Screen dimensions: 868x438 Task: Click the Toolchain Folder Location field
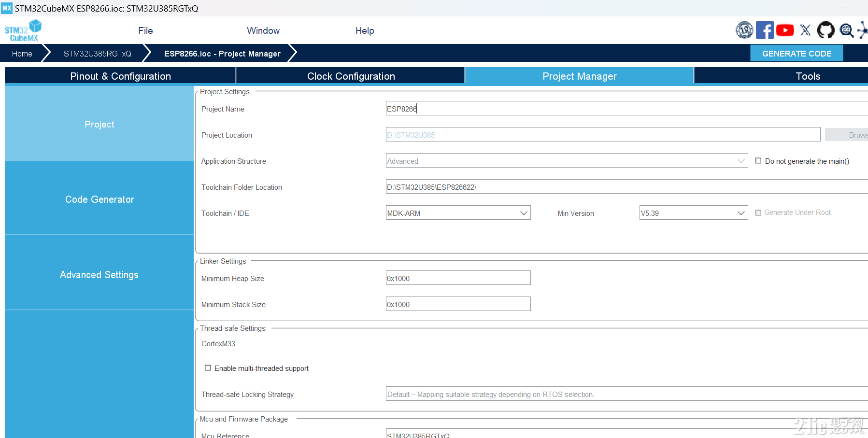coord(626,187)
